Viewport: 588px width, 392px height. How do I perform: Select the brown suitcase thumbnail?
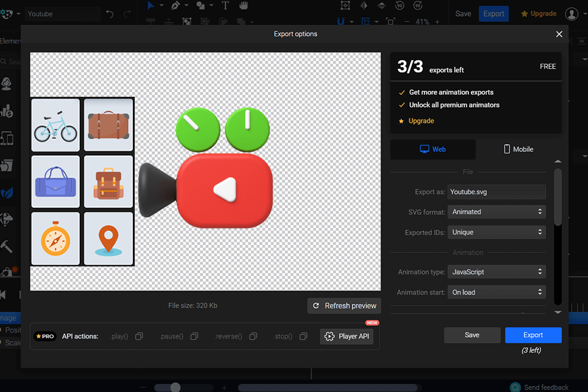tap(108, 125)
